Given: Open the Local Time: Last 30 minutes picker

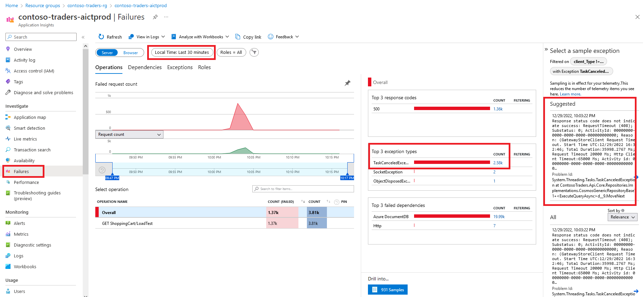Looking at the screenshot, I should (x=182, y=52).
